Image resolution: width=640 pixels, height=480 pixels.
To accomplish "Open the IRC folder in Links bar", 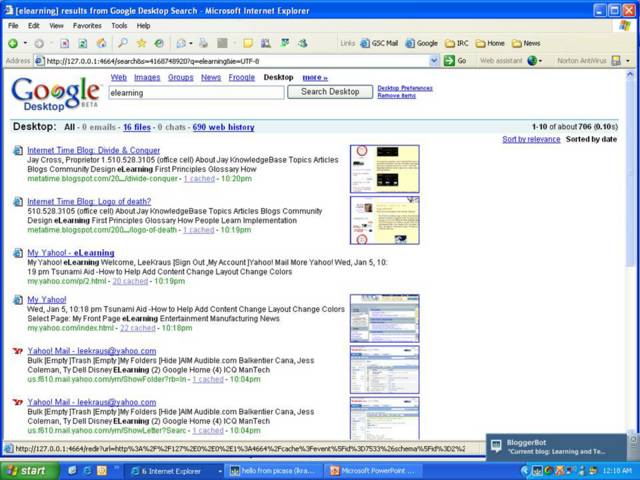I will (457, 43).
